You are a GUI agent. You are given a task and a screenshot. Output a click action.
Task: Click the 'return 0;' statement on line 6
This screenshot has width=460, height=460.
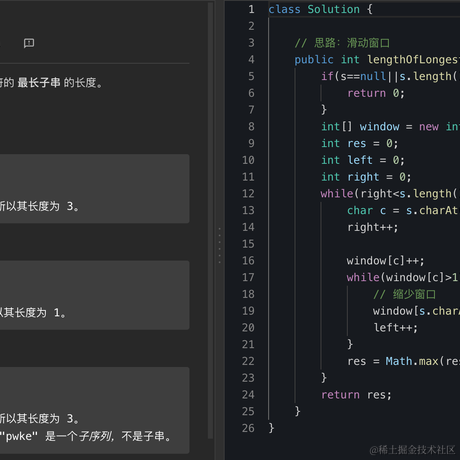point(376,93)
